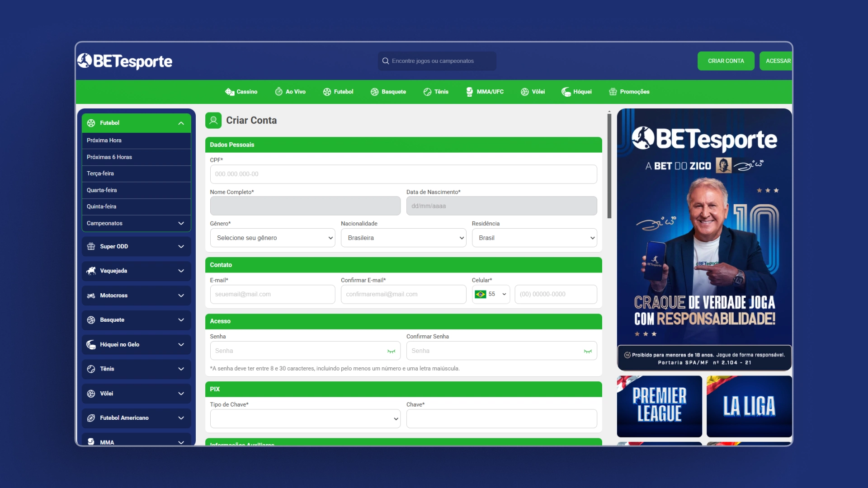Toggle visibility in the Confirmar Senha field
This screenshot has width=868, height=488.
coord(588,351)
